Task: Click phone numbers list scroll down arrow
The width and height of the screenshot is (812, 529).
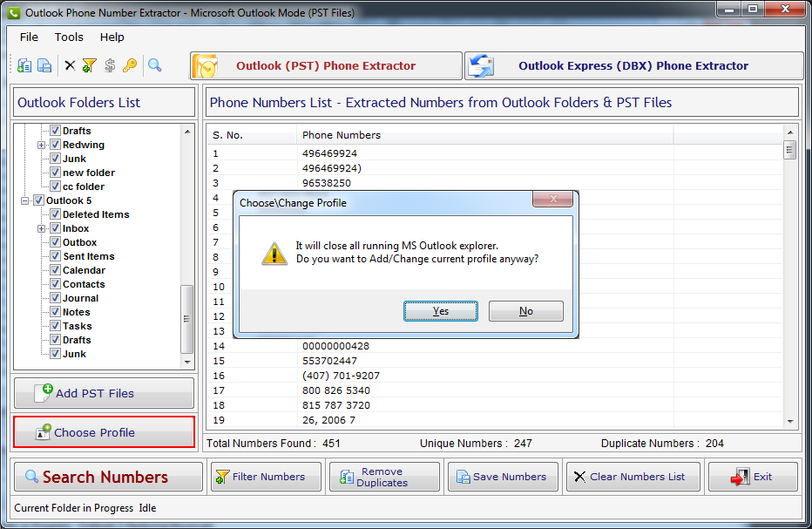Action: pos(790,422)
